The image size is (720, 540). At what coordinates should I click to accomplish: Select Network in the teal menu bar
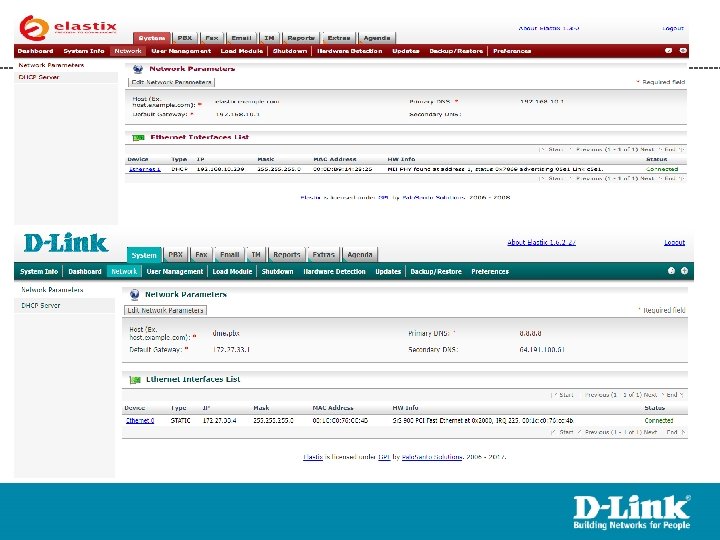pos(124,271)
